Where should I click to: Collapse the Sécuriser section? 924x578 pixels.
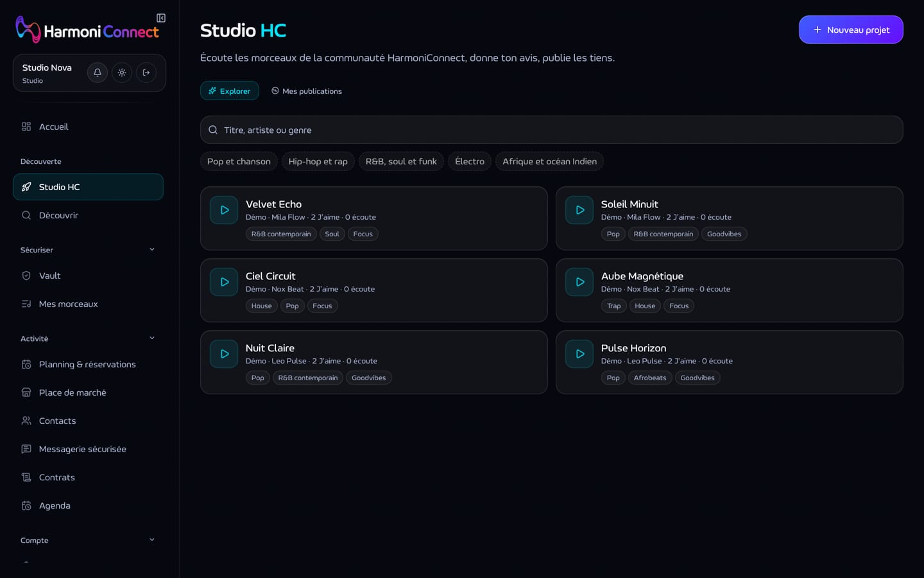pos(152,250)
